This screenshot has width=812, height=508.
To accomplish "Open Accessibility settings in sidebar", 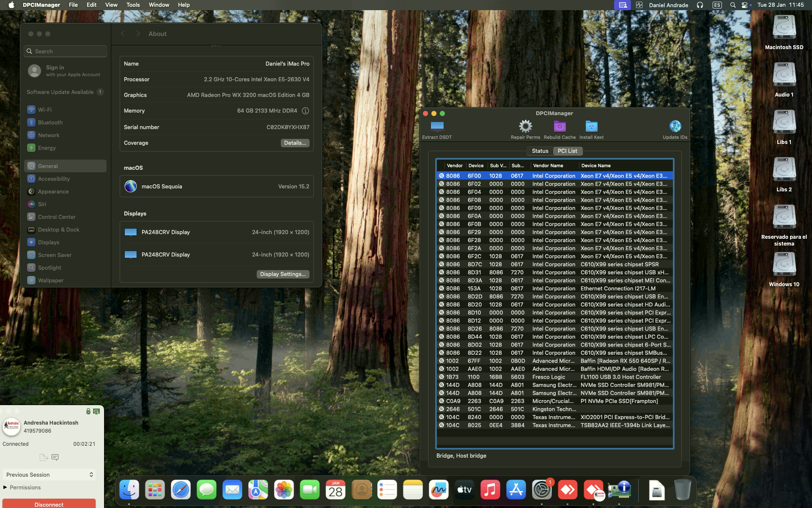I will pyautogui.click(x=65, y=179).
